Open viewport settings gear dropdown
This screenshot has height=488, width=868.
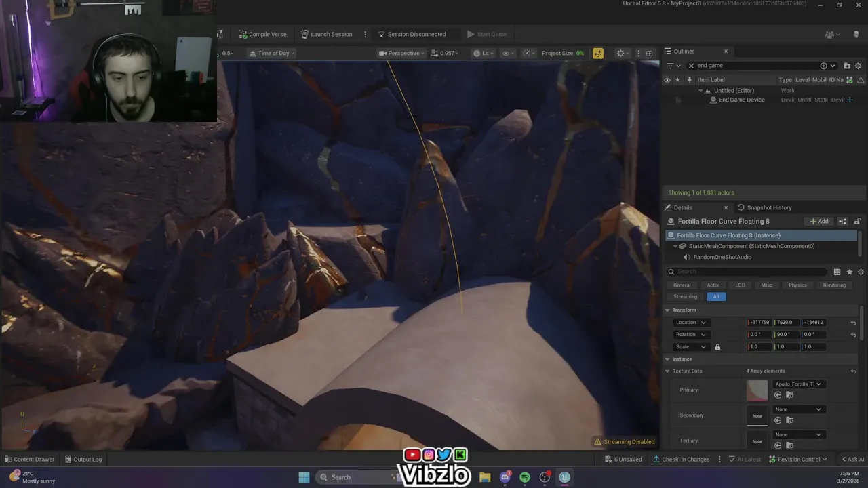click(623, 53)
